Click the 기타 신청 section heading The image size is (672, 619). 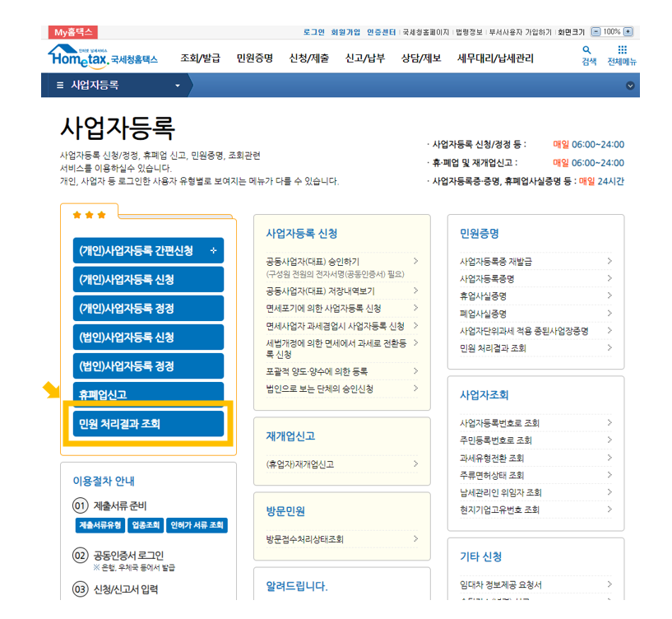tap(481, 556)
